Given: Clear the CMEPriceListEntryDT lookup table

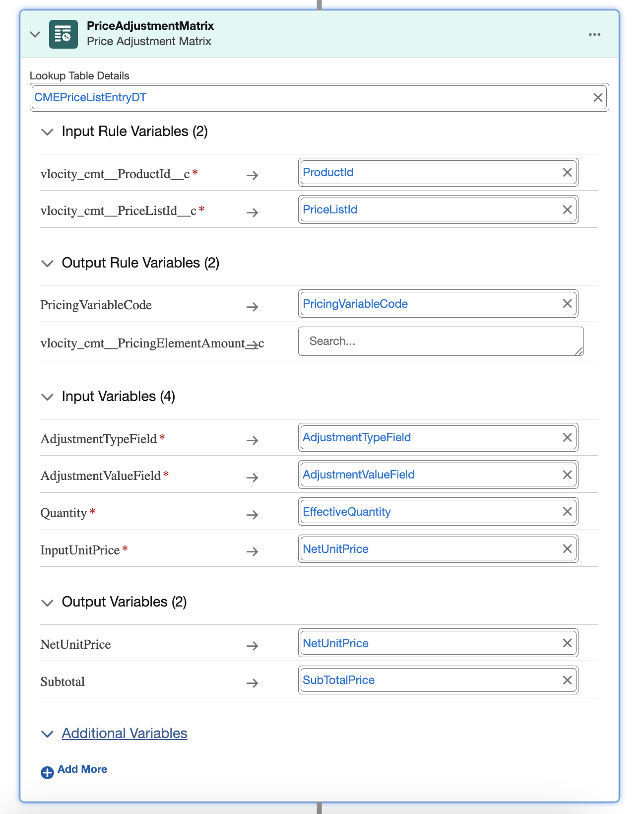Looking at the screenshot, I should tap(598, 97).
